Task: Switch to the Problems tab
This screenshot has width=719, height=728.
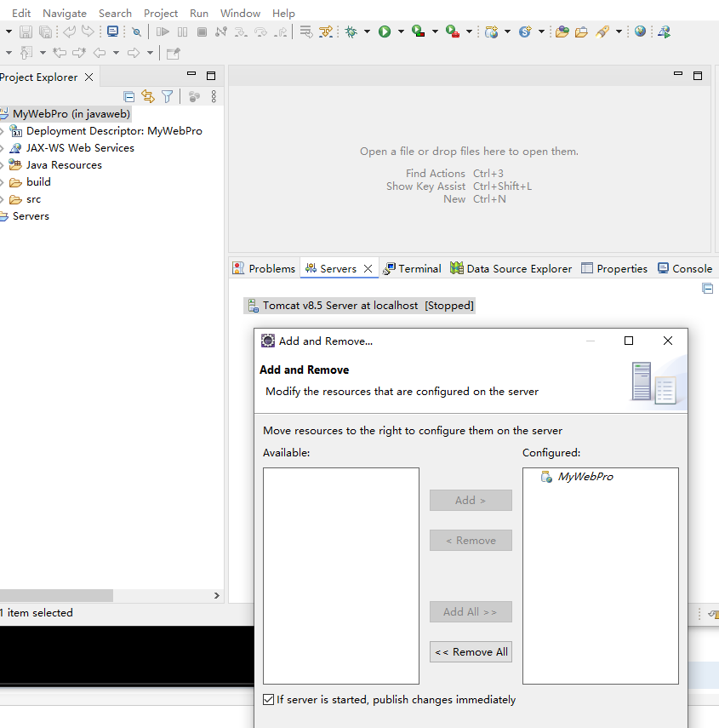Action: pyautogui.click(x=264, y=268)
